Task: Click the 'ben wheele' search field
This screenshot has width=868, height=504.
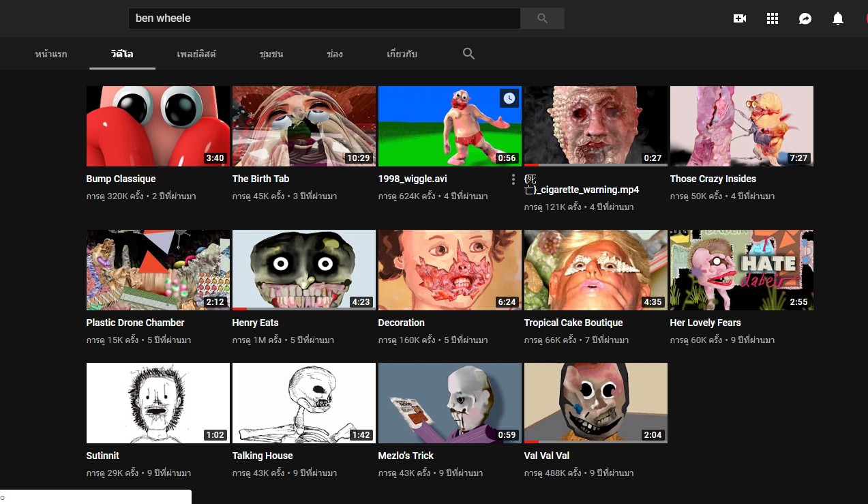Action: pyautogui.click(x=325, y=18)
